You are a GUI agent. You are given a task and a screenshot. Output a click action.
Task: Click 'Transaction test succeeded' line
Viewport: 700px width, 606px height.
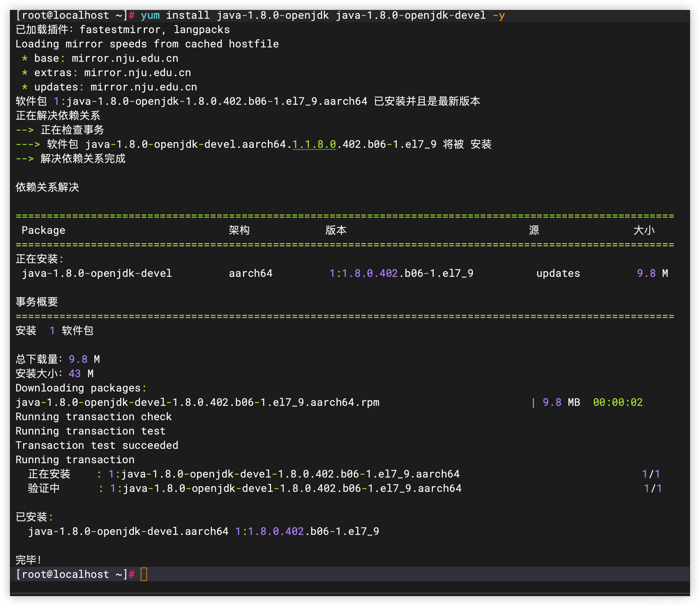97,445
